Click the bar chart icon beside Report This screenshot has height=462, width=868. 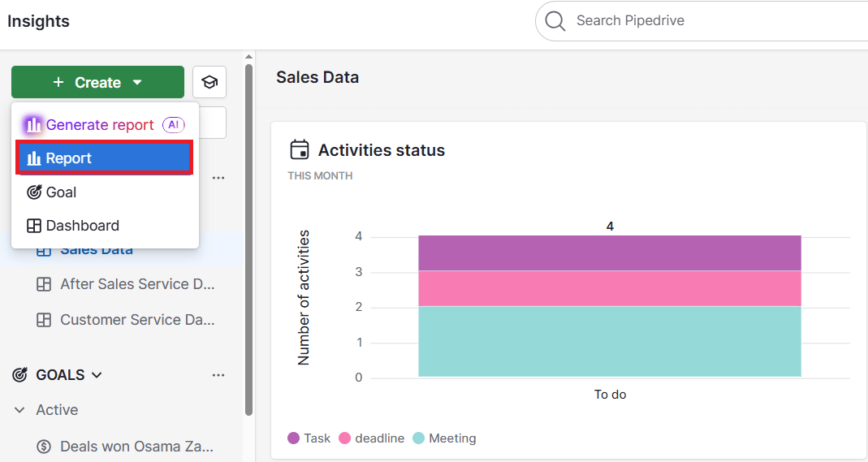[x=34, y=158]
